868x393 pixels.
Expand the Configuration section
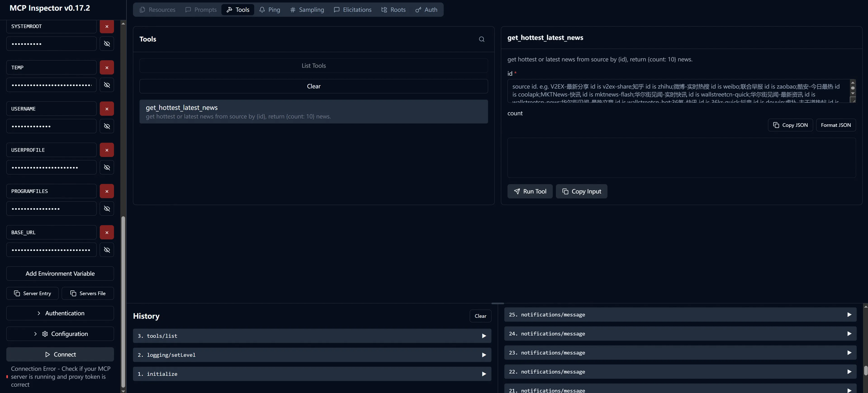[x=60, y=334]
